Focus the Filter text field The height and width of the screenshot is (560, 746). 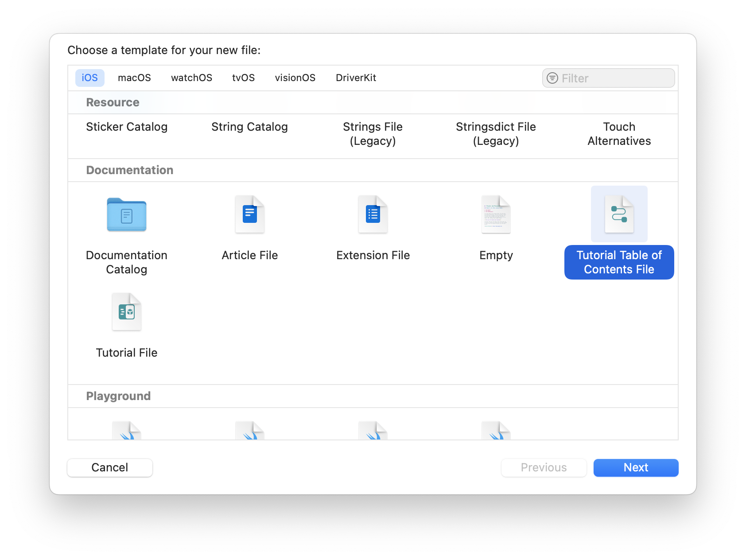point(608,78)
